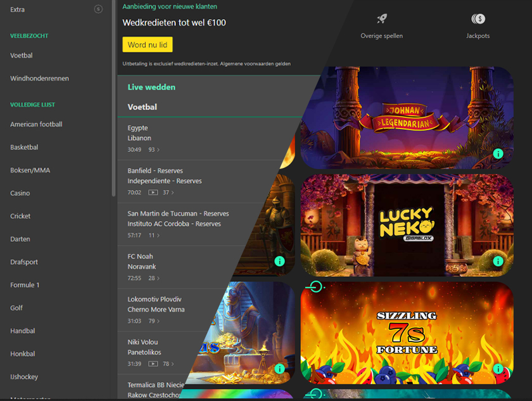Click the demo play icon on Sizzling 7s tile
This screenshot has height=401, width=532.
click(x=315, y=288)
